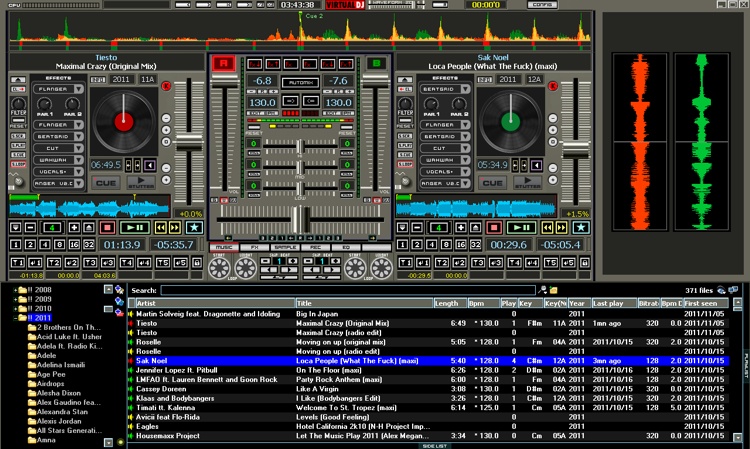Toggle S.LOOP on the left deck
This screenshot has width=750, height=449.
point(18,164)
